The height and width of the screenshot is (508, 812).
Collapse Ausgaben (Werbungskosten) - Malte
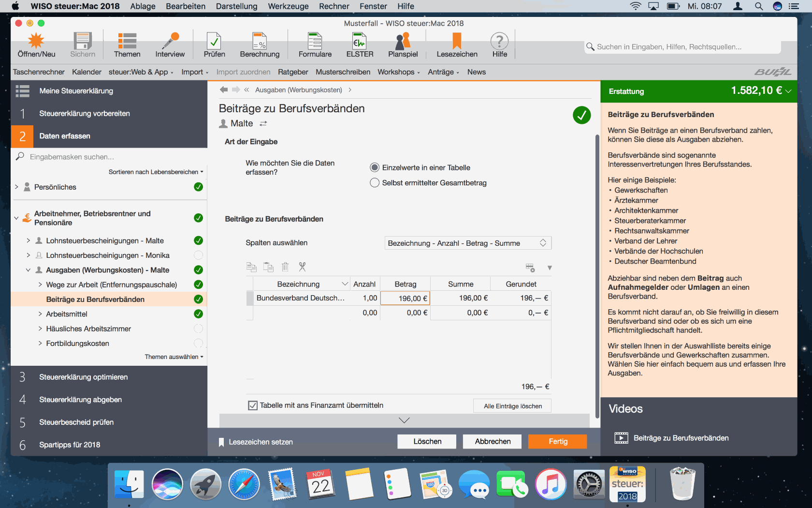click(x=28, y=270)
